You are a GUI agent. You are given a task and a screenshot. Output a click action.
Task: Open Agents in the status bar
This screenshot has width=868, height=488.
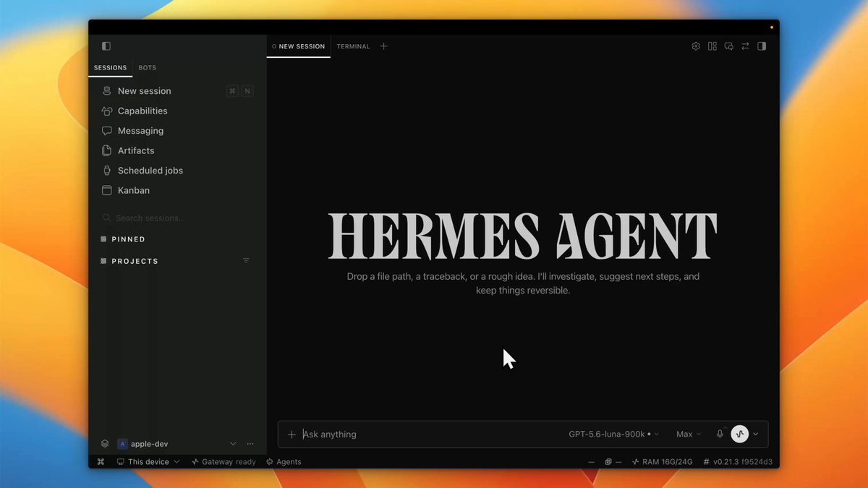coord(284,462)
